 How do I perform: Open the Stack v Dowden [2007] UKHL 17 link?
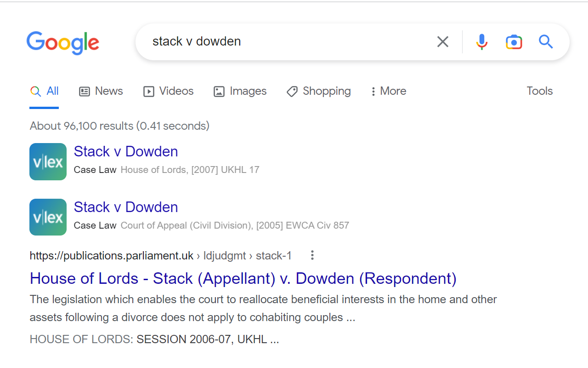[x=126, y=151]
